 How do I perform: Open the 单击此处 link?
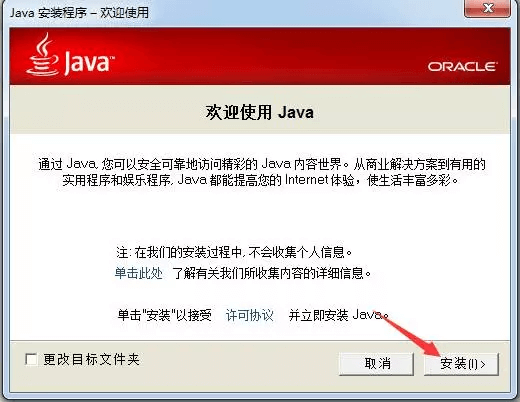click(x=139, y=273)
